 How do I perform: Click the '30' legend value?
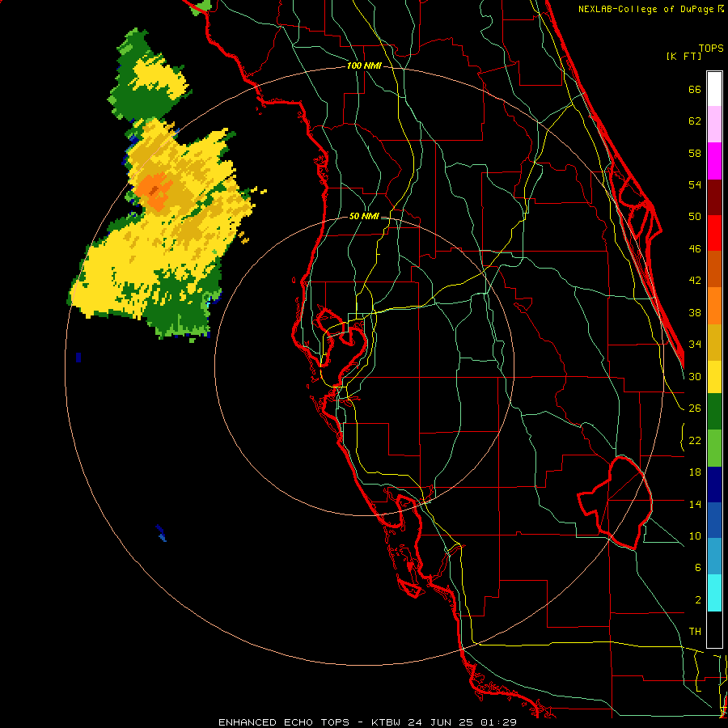tap(695, 376)
